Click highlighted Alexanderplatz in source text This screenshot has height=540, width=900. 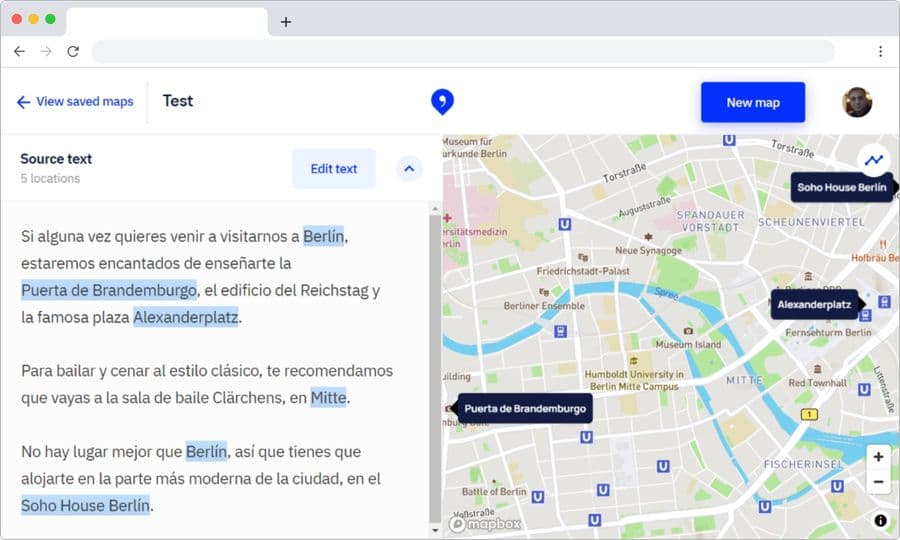click(185, 317)
